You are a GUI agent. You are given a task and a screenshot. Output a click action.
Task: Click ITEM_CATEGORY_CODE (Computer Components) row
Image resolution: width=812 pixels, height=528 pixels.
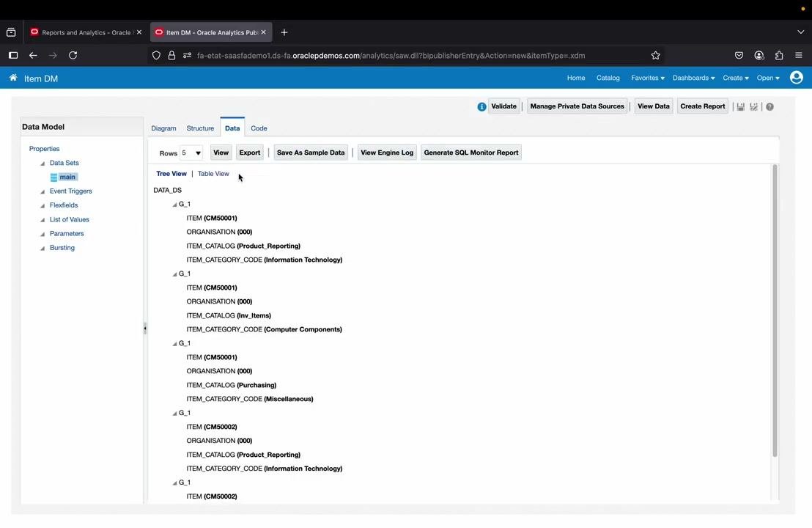click(264, 329)
